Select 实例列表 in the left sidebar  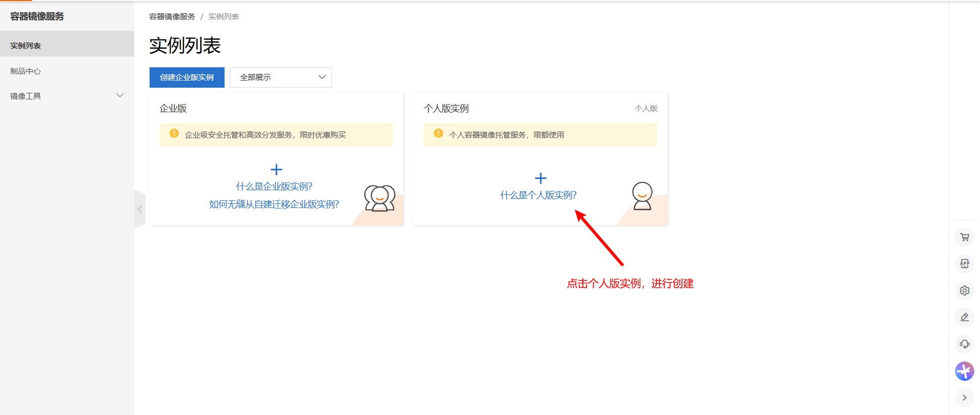click(67, 45)
